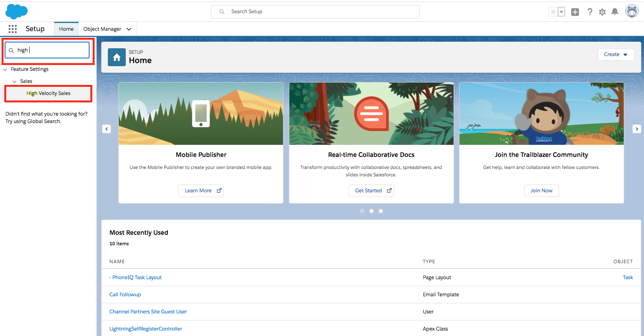644x336 pixels.
Task: Click the Join Now button
Action: point(541,191)
